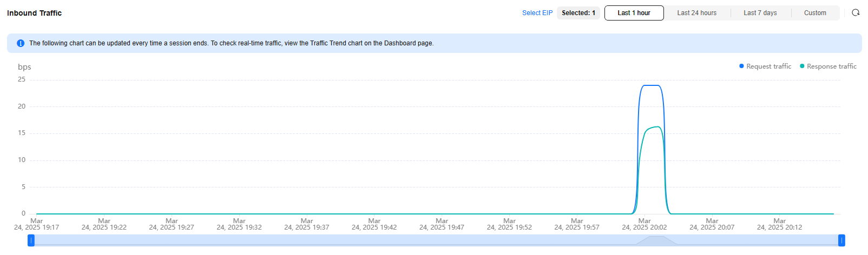Click the Selected: 1 badge
This screenshot has width=868, height=255.
578,13
